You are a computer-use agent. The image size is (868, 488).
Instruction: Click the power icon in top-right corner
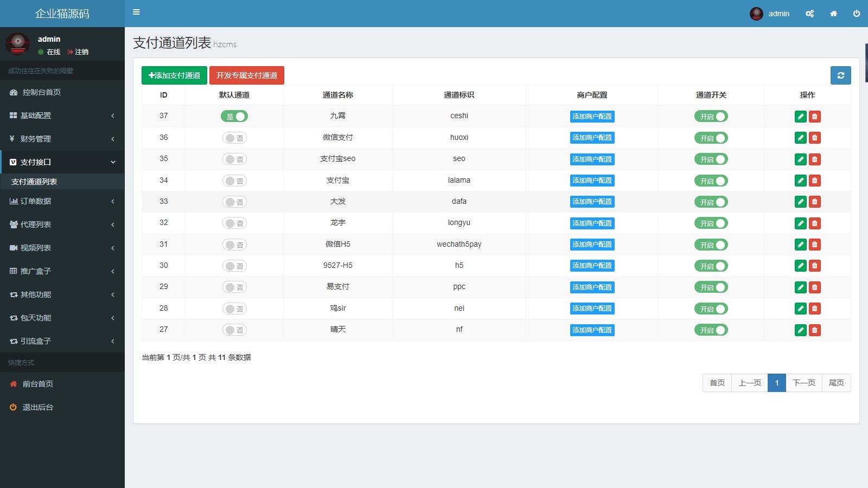[x=856, y=14]
